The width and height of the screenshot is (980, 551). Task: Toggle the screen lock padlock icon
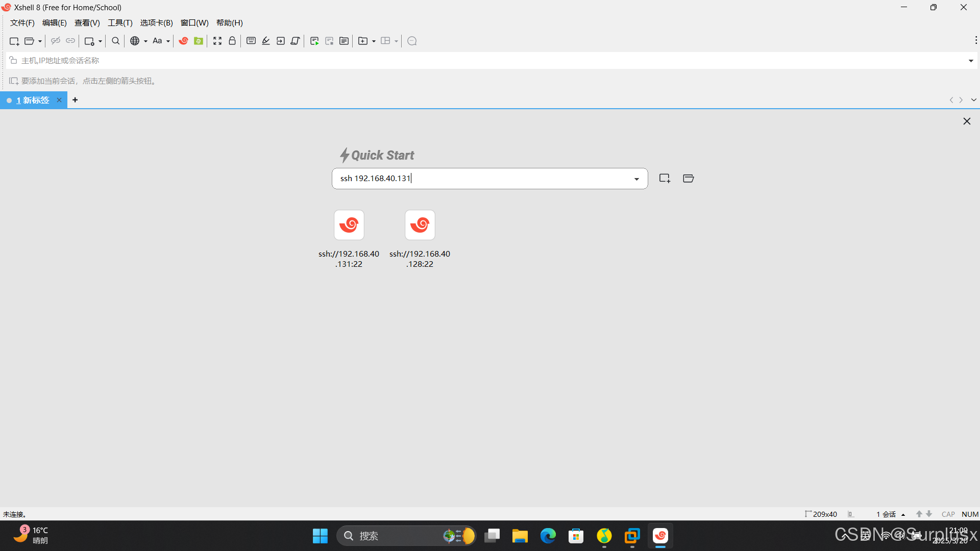click(x=232, y=41)
